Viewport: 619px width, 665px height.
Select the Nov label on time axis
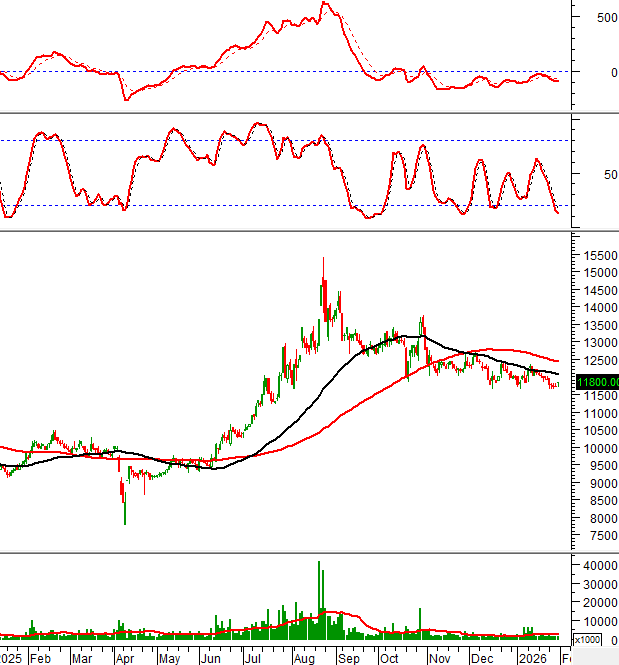pos(439,659)
